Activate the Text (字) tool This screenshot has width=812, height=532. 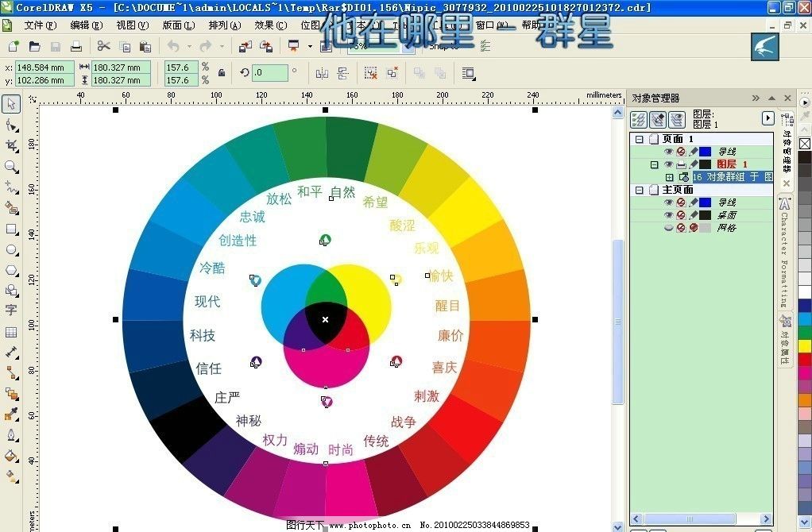pyautogui.click(x=11, y=310)
